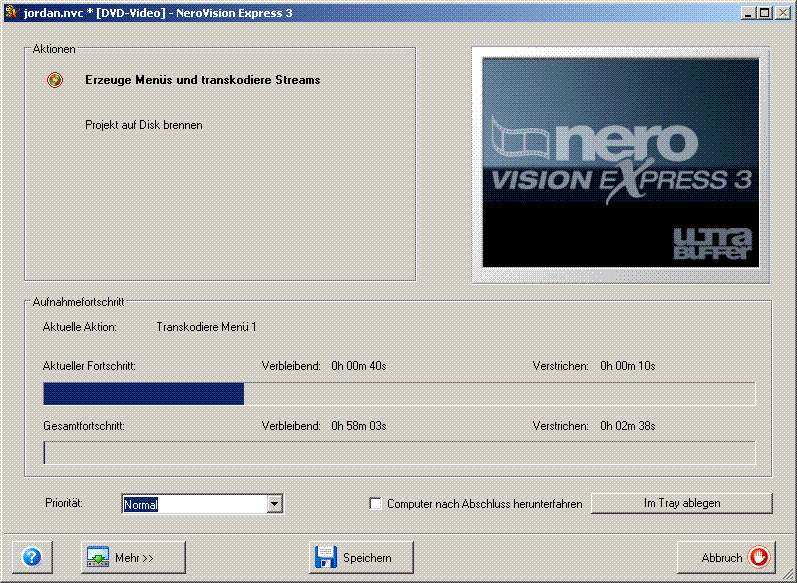Maximize the NeroVision Express window
This screenshot has height=583, width=797.
click(764, 13)
